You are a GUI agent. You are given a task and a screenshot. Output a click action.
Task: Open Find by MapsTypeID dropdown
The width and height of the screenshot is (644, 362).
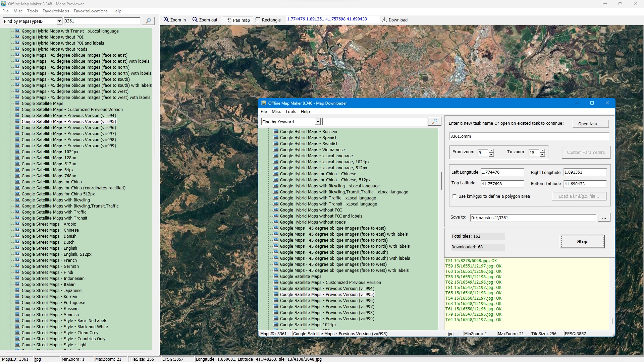[x=59, y=21]
